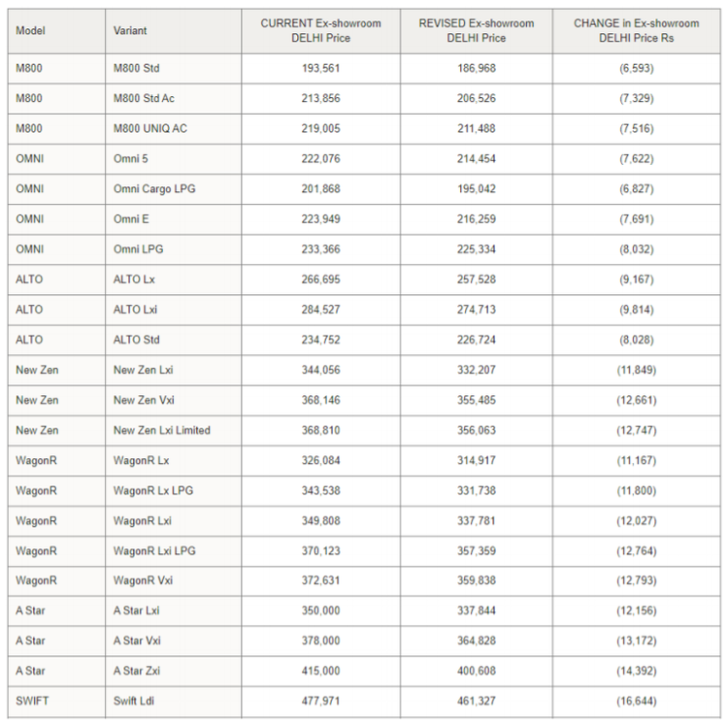Click the SWIFT model cell
Viewport: 728px width, 724px height.
pyautogui.click(x=56, y=702)
